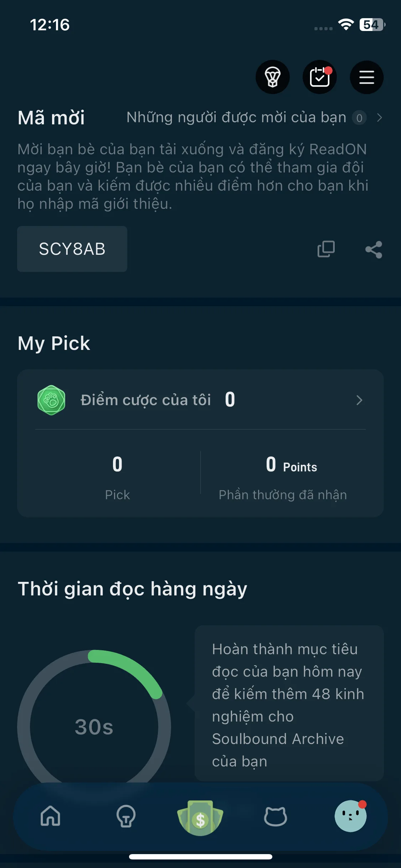Image resolution: width=401 pixels, height=868 pixels.
Task: Expand Điểm cược của tôi chevron
Action: point(359,400)
